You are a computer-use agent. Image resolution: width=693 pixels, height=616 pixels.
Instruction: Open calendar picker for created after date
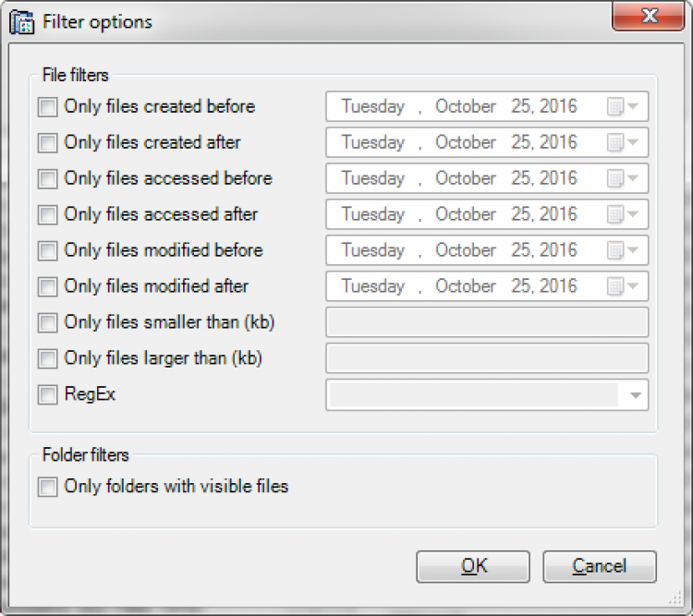pos(623,143)
